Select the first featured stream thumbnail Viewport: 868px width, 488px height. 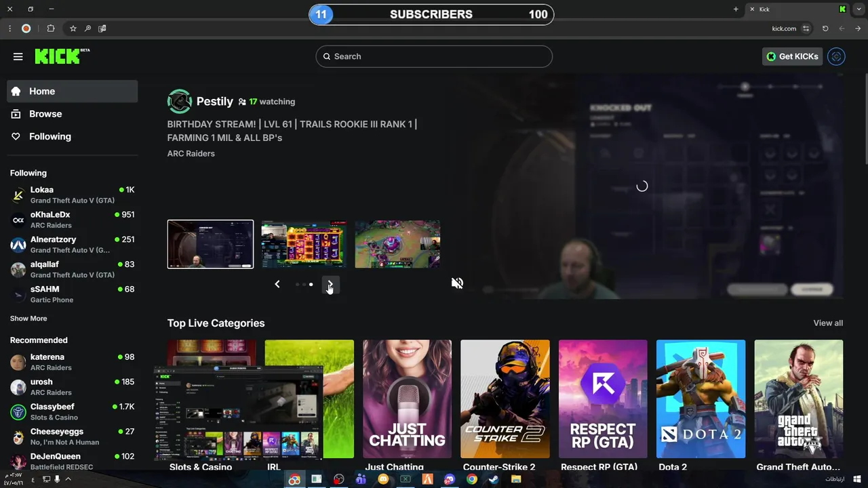click(x=210, y=244)
